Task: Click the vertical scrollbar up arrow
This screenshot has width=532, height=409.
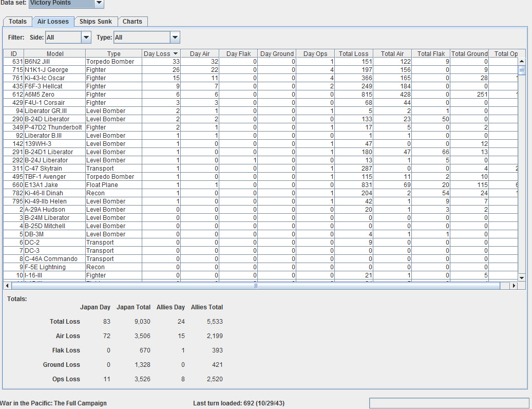Action: click(x=522, y=62)
